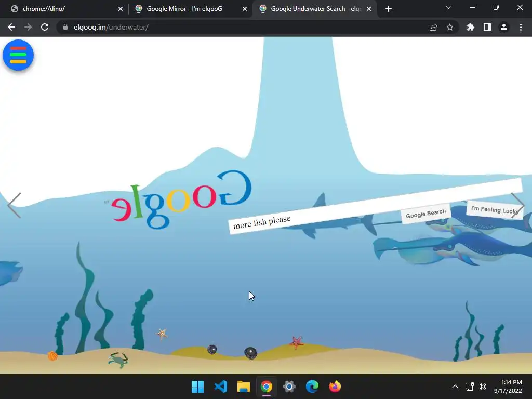Select the Google Underwater Search tab

click(315, 9)
